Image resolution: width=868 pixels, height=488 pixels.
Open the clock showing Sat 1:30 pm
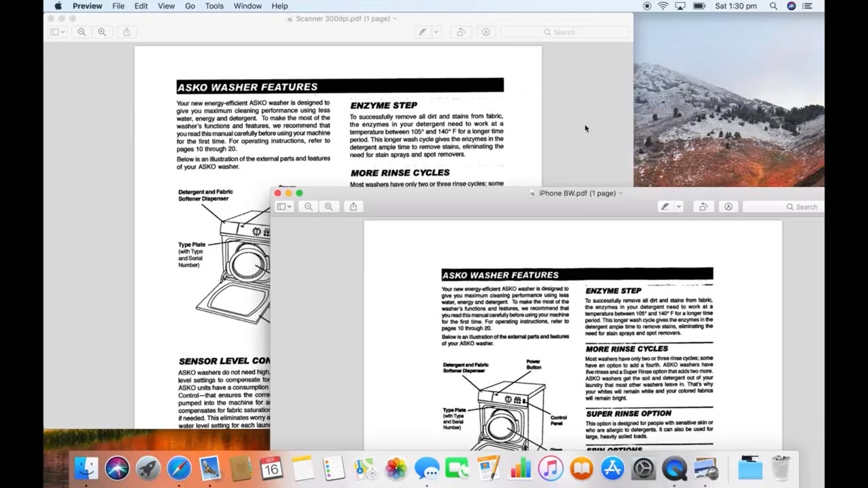(736, 6)
